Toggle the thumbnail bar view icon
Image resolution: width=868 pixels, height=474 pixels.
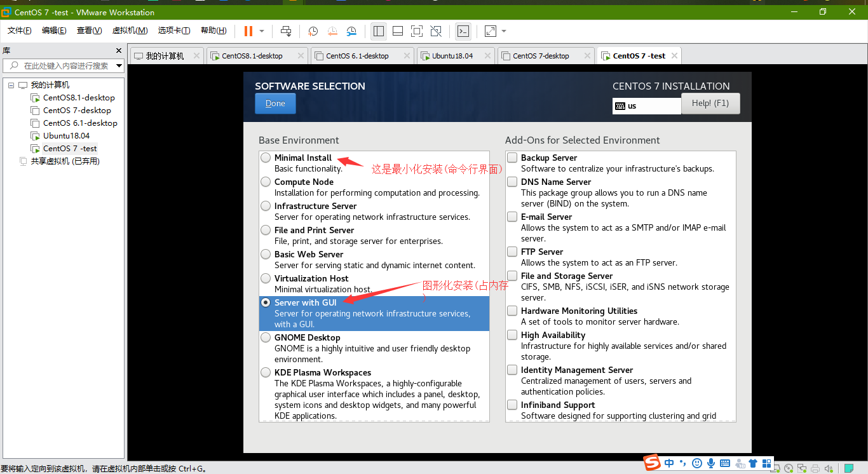tap(398, 30)
